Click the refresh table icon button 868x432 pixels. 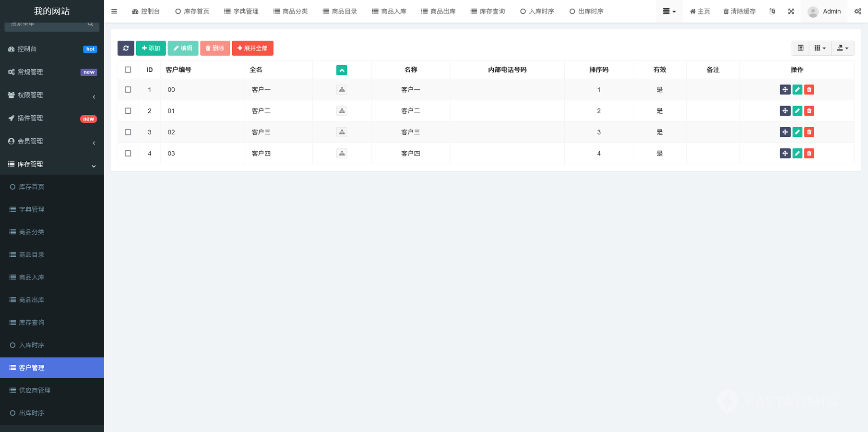(x=126, y=48)
